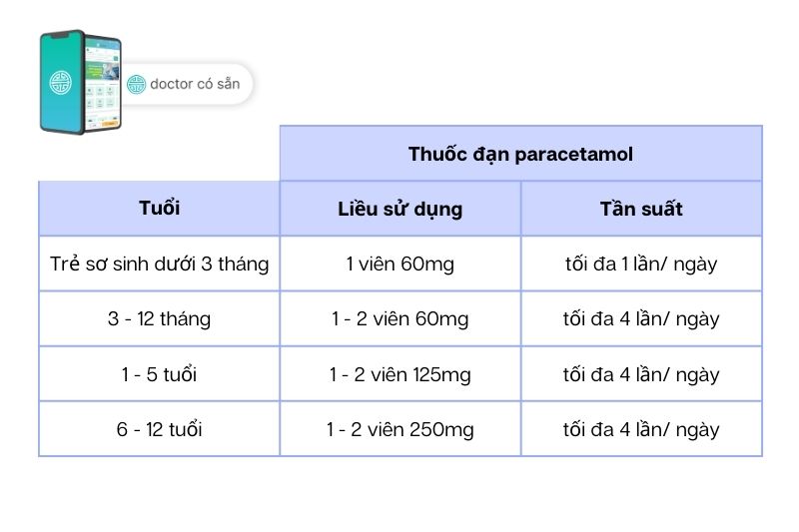
Task: Click the frequency cell for 1 - 5 tuổi
Action: pyautogui.click(x=641, y=374)
